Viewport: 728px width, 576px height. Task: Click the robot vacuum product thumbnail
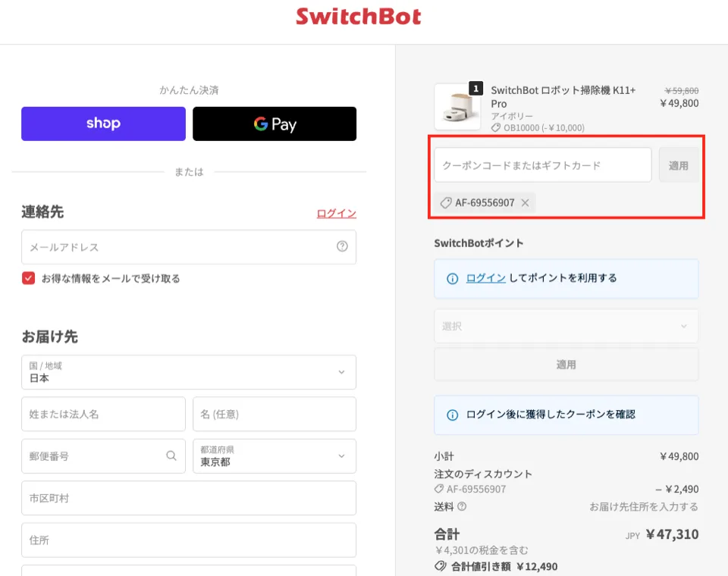[x=457, y=107]
